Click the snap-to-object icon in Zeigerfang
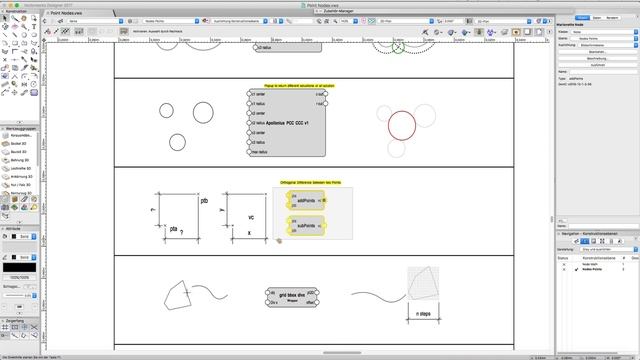 pyautogui.click(x=15, y=327)
